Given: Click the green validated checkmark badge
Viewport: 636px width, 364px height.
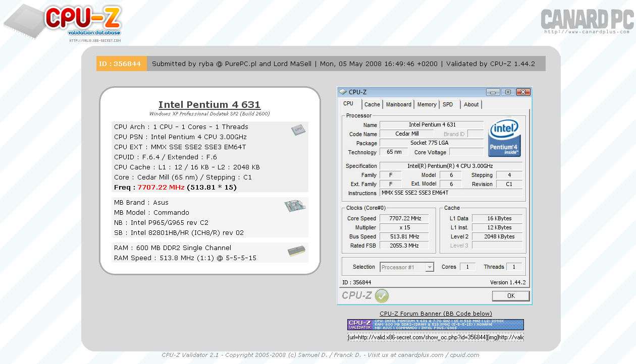Looking at the screenshot, I should point(382,295).
